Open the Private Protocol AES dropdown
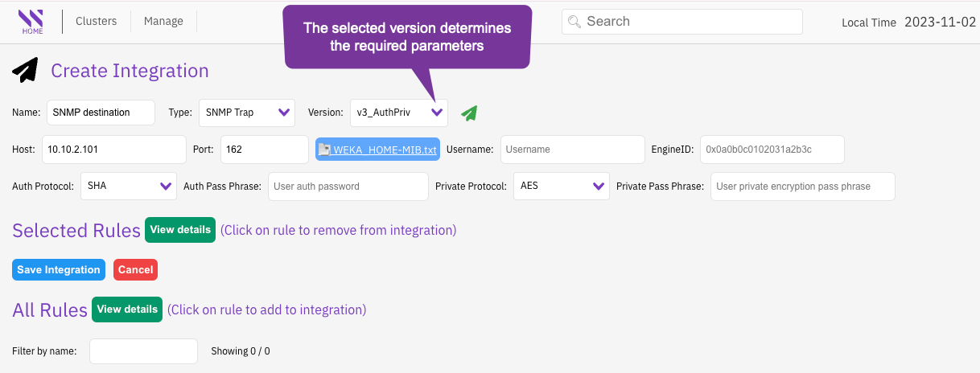 [562, 186]
